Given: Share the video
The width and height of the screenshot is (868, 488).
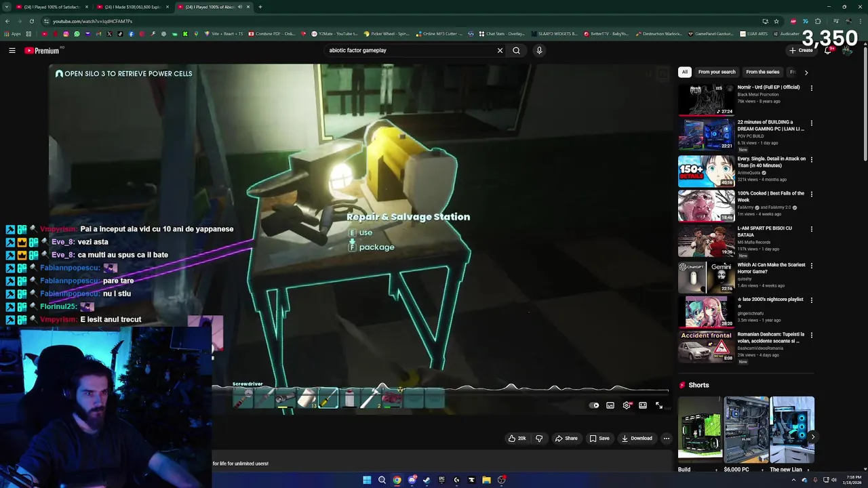Looking at the screenshot, I should coord(566,439).
